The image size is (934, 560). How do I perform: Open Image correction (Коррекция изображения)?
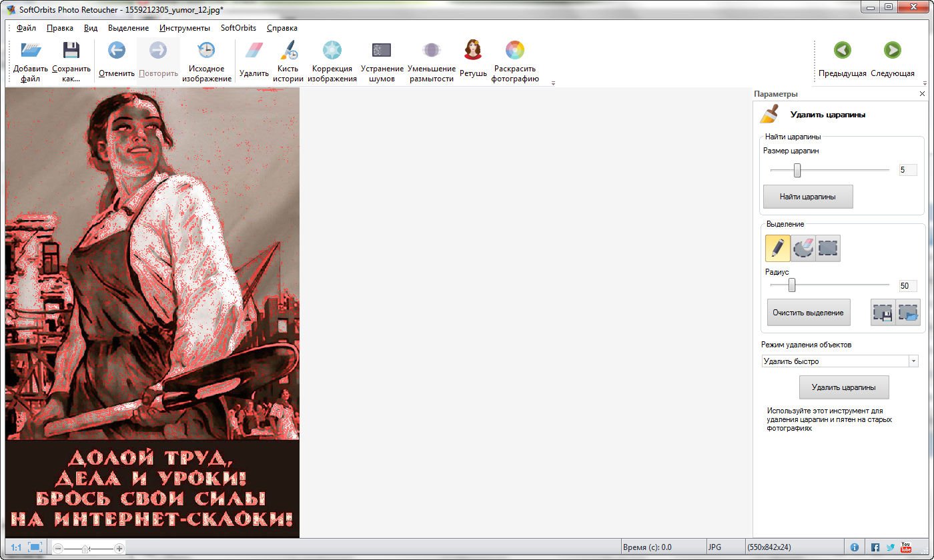click(332, 51)
